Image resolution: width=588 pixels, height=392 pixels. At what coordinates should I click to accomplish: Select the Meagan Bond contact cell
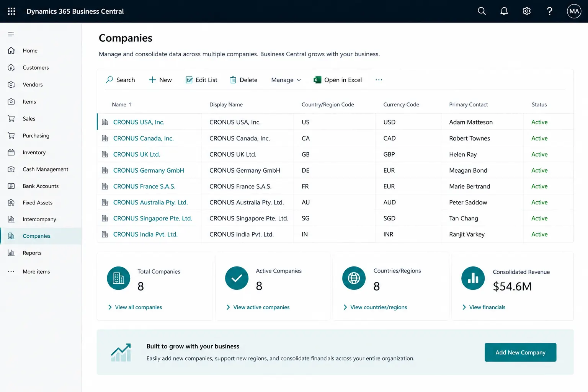(482, 170)
